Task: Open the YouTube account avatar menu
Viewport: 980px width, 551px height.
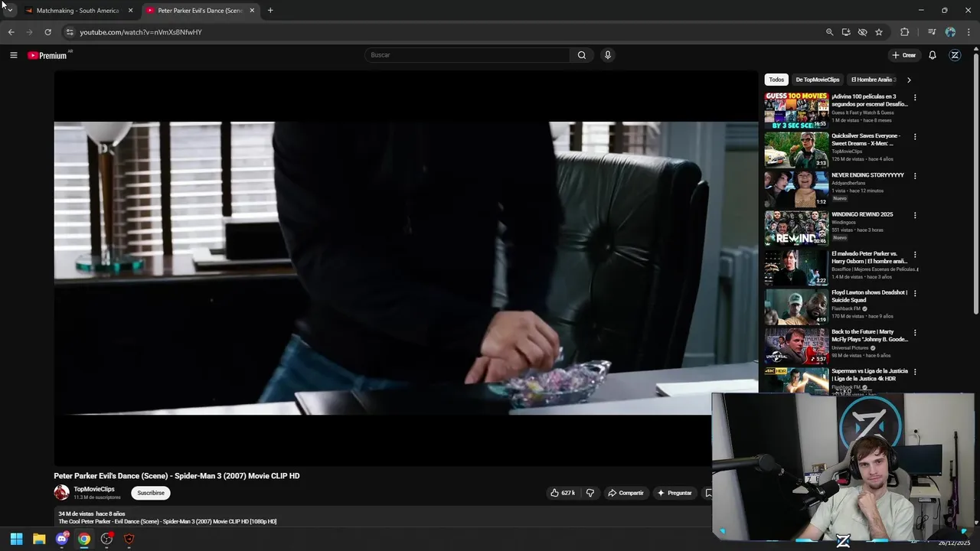Action: (955, 55)
